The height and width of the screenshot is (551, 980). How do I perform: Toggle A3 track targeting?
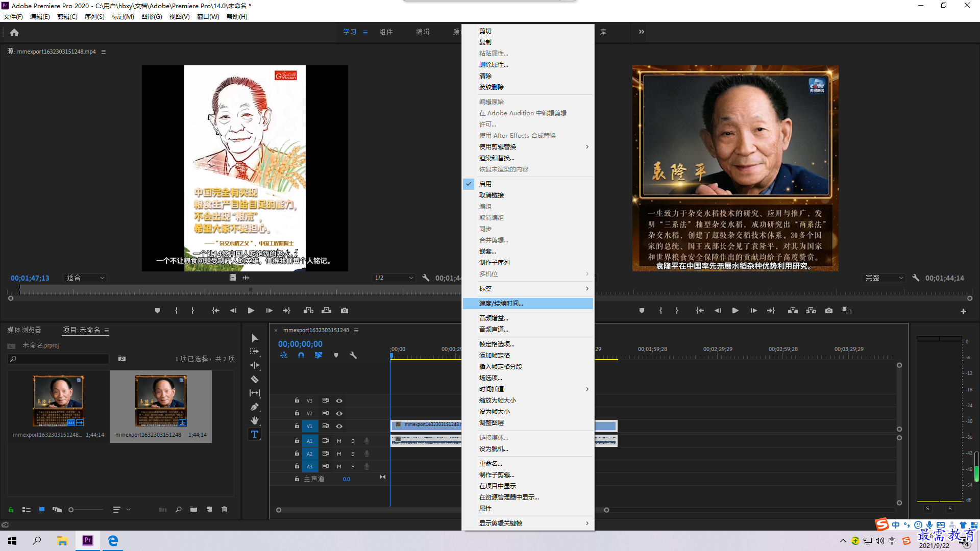[309, 466]
